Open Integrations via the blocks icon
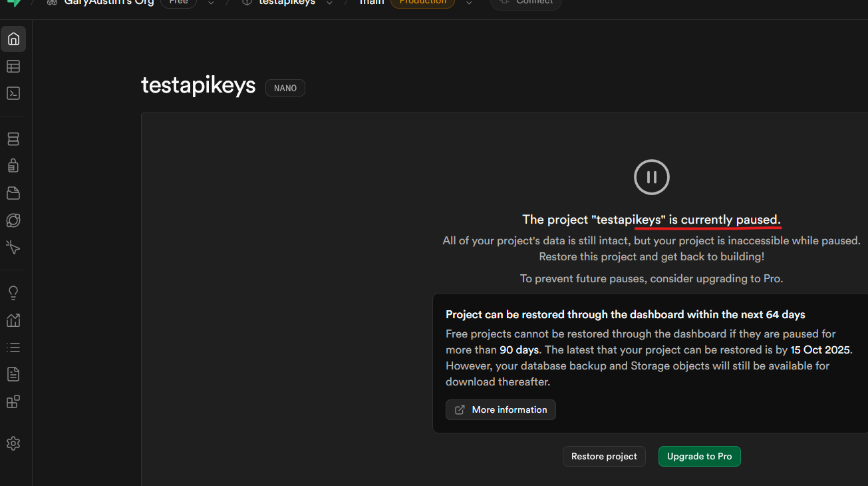 [13, 401]
